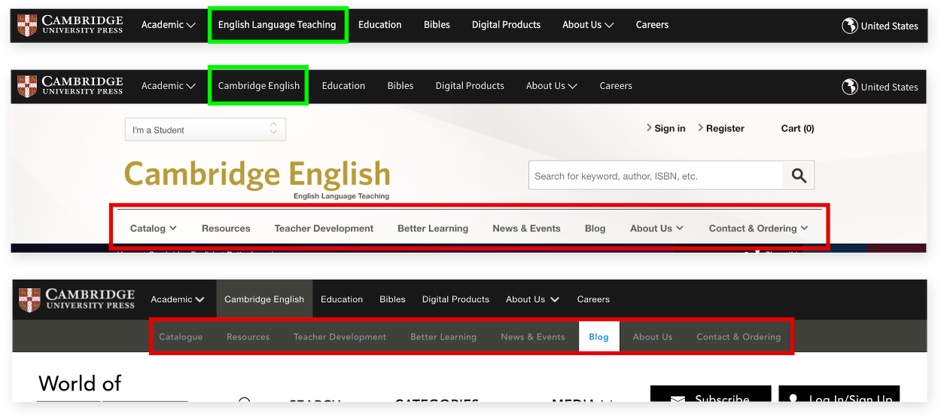Viewport: 941px width, 417px height.
Task: Expand the Academic menu in the second screenshot
Action: click(169, 86)
